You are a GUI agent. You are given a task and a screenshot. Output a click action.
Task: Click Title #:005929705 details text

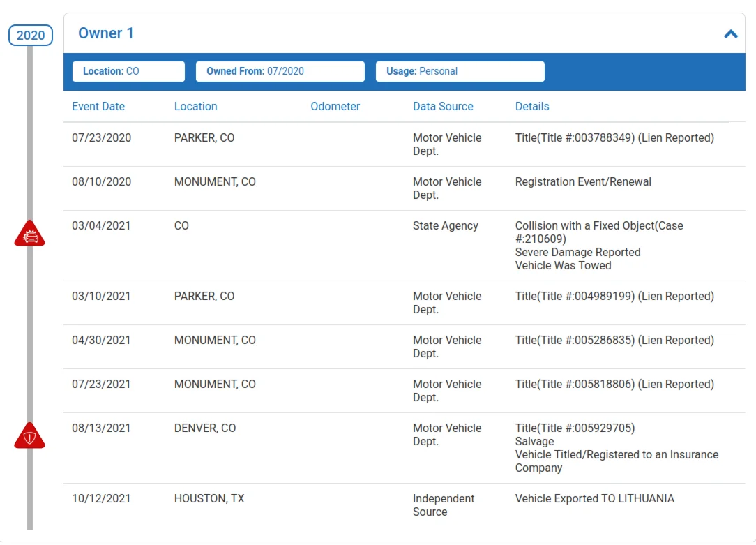coord(575,428)
